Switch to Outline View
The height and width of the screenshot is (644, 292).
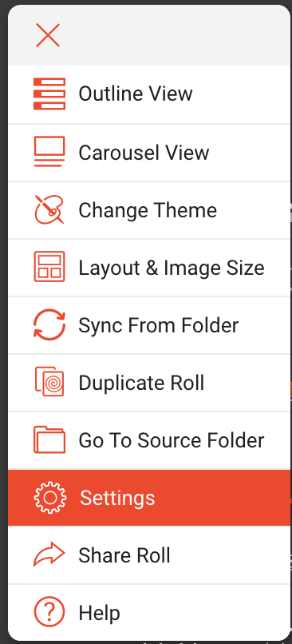click(149, 94)
